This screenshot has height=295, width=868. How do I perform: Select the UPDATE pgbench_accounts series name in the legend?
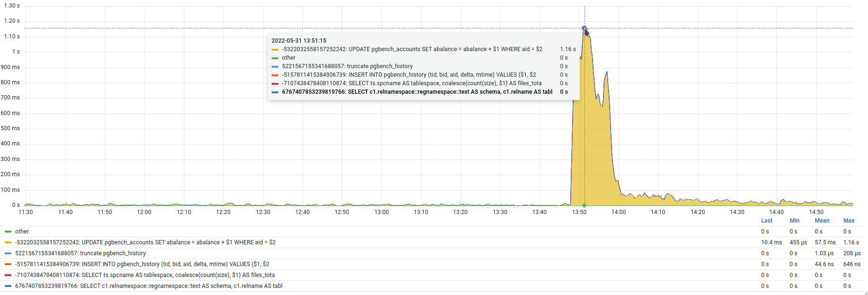pos(145,242)
